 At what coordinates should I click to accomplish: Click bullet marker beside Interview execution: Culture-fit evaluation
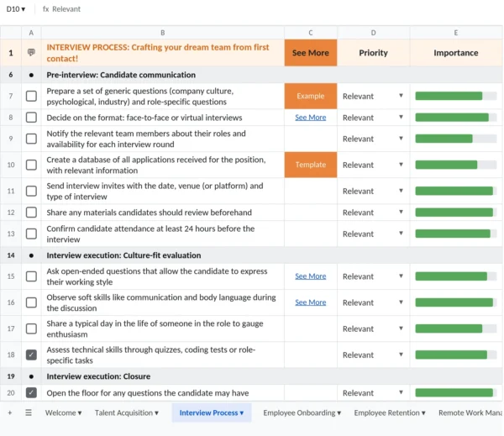[x=31, y=255]
